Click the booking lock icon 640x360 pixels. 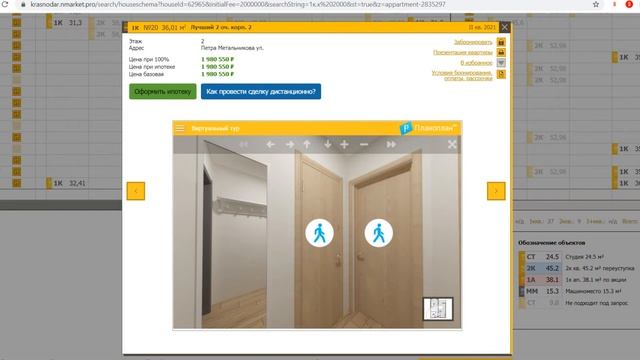pyautogui.click(x=501, y=42)
